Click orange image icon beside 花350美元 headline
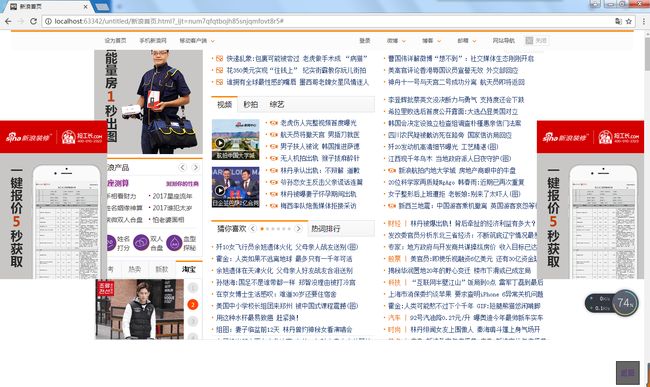The width and height of the screenshot is (650, 387). tap(219, 70)
